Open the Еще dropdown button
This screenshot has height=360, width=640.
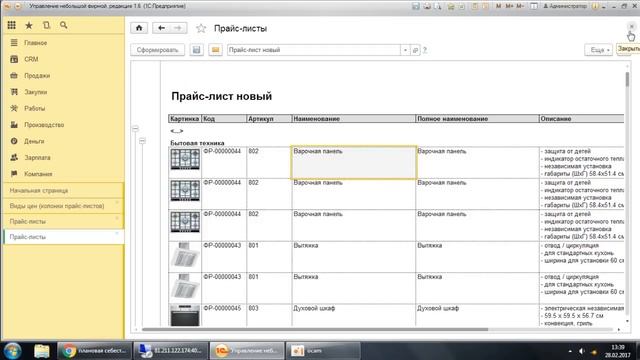click(599, 50)
